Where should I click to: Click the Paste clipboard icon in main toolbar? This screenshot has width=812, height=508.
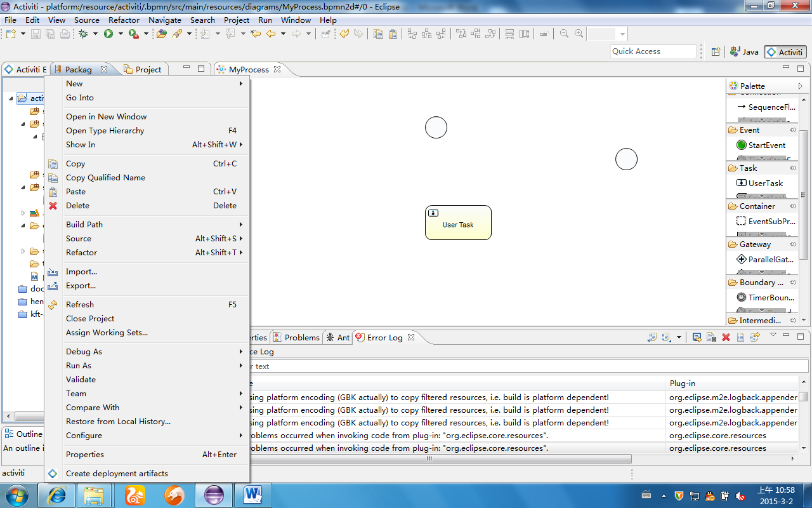393,34
